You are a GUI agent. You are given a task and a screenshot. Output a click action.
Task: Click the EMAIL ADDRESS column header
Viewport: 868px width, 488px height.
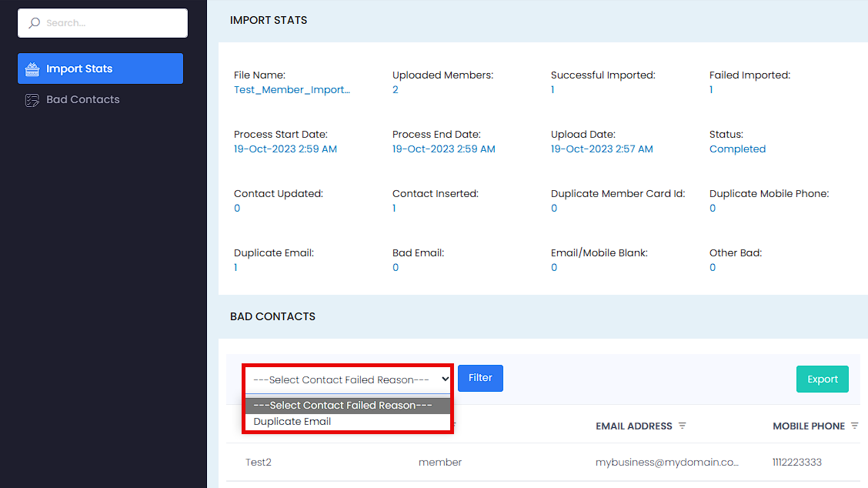(x=634, y=426)
